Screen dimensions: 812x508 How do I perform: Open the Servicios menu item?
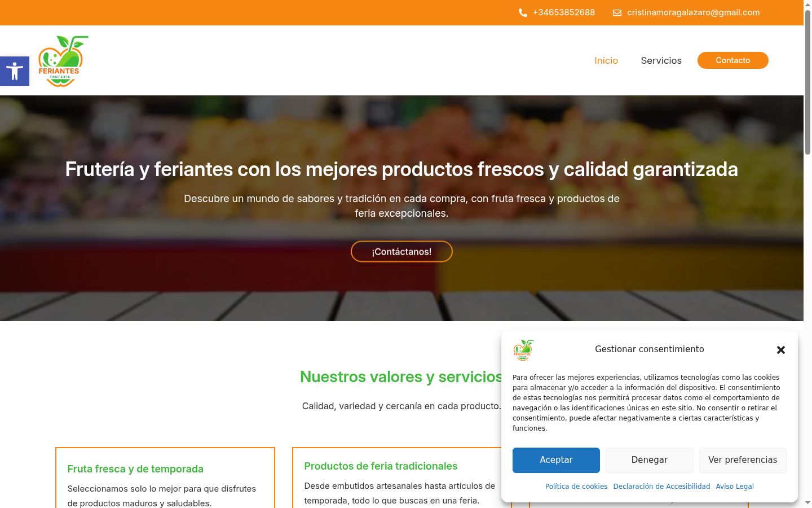click(x=661, y=60)
